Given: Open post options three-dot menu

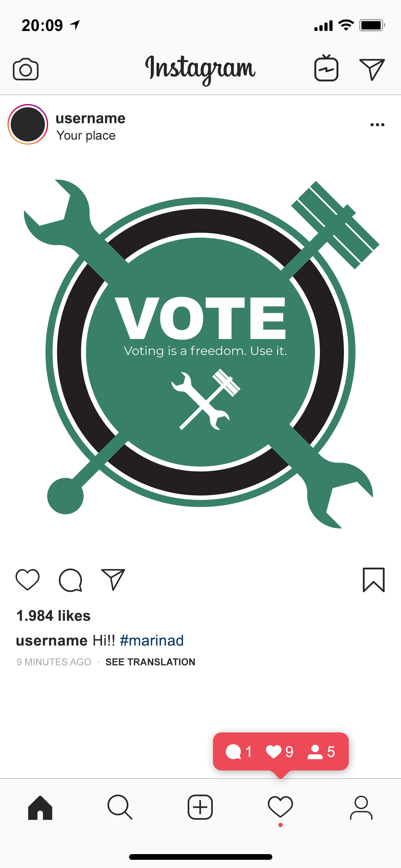Looking at the screenshot, I should [x=377, y=125].
